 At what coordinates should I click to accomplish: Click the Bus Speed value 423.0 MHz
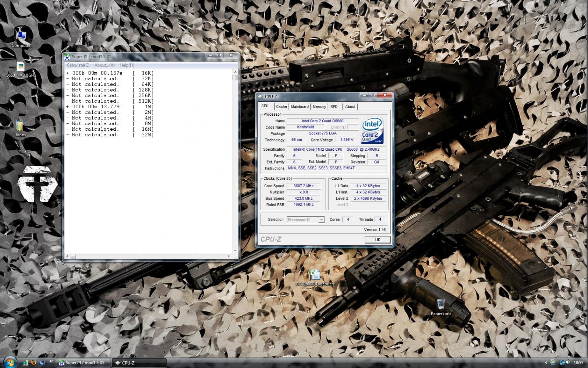[304, 199]
